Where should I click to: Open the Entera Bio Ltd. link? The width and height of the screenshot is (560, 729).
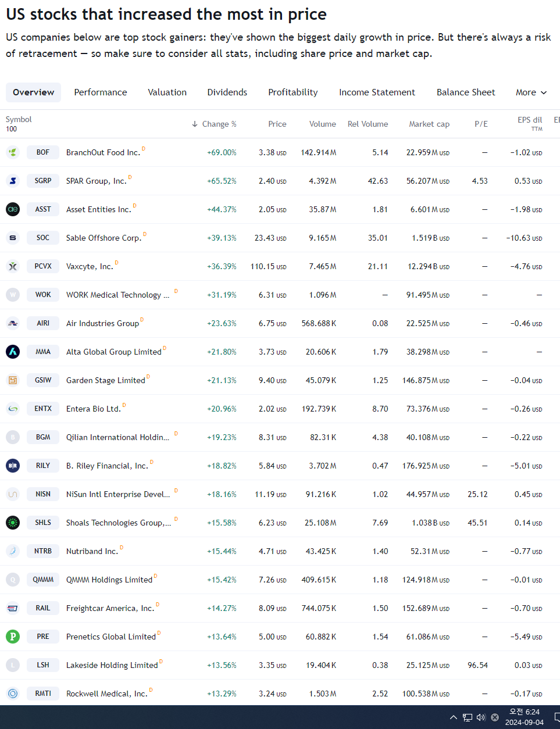(94, 409)
